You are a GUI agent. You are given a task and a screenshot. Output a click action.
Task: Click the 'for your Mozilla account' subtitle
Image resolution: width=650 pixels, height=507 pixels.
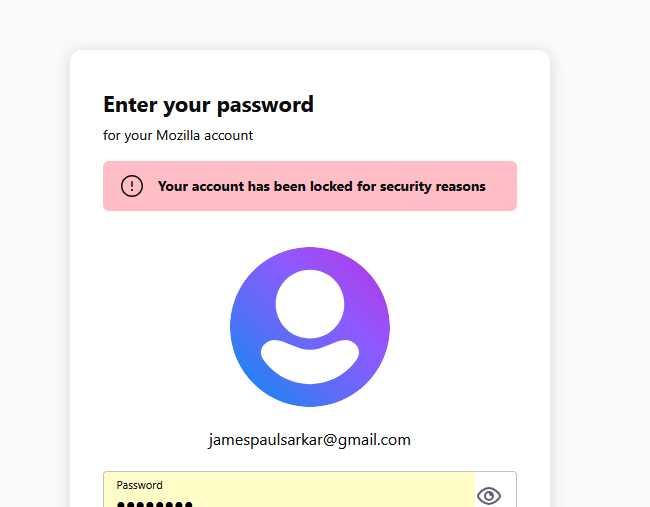tap(178, 136)
